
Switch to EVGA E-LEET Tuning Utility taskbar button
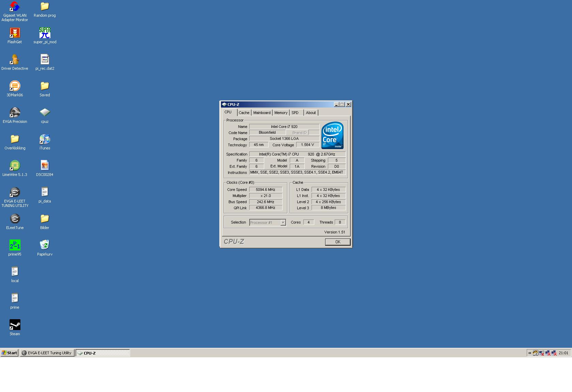click(47, 353)
